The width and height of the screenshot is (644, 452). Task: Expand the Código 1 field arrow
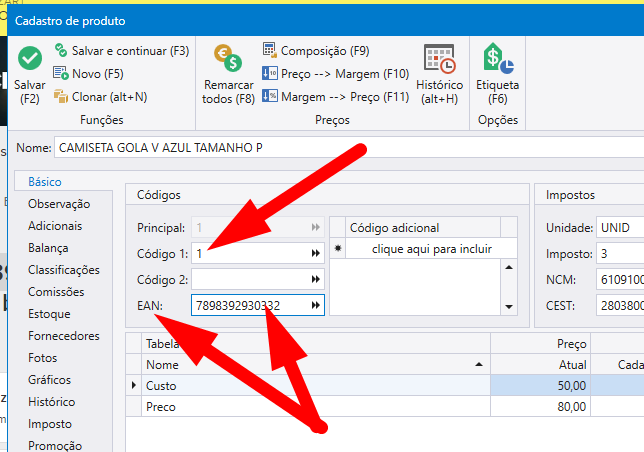[x=316, y=253]
